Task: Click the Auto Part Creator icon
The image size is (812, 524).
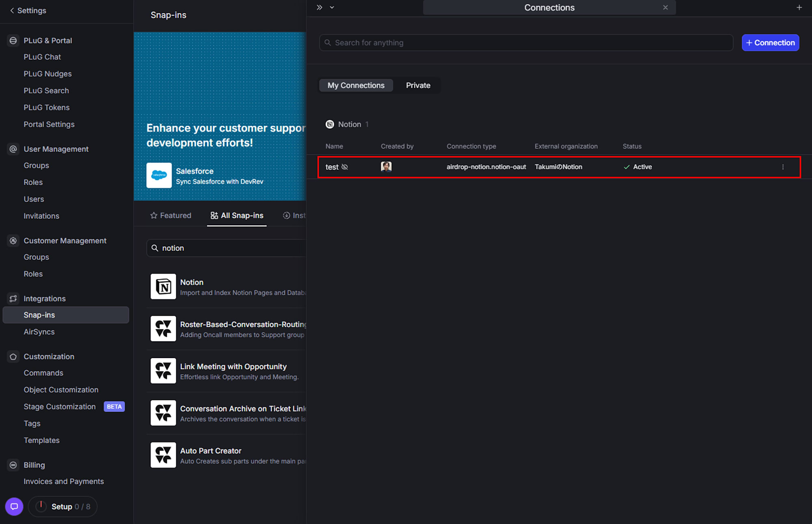Action: [163, 455]
